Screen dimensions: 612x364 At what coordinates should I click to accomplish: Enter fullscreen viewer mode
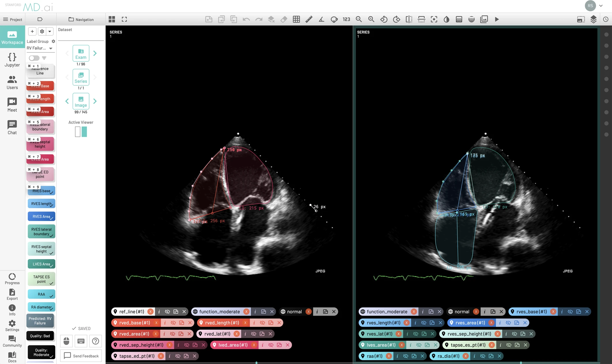[x=124, y=19]
